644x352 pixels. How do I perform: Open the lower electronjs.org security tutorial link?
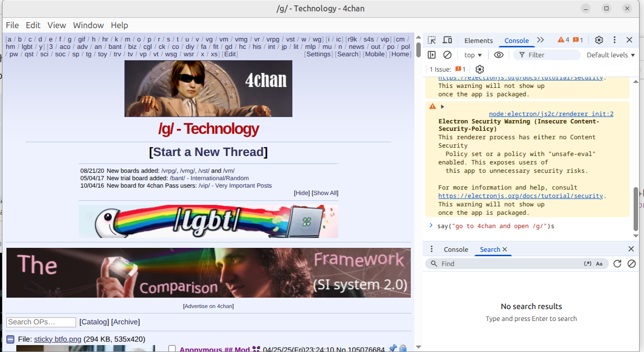pyautogui.click(x=521, y=196)
